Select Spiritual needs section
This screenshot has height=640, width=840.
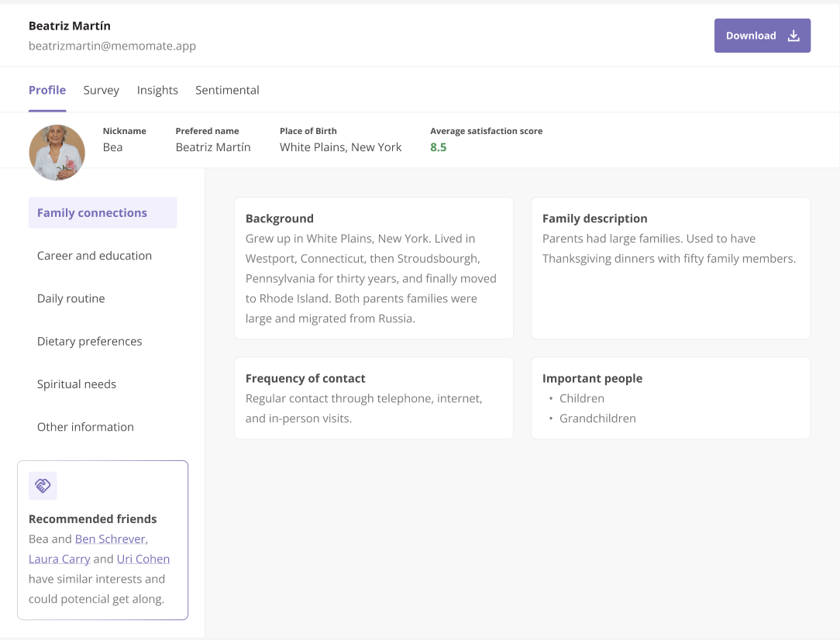[77, 384]
